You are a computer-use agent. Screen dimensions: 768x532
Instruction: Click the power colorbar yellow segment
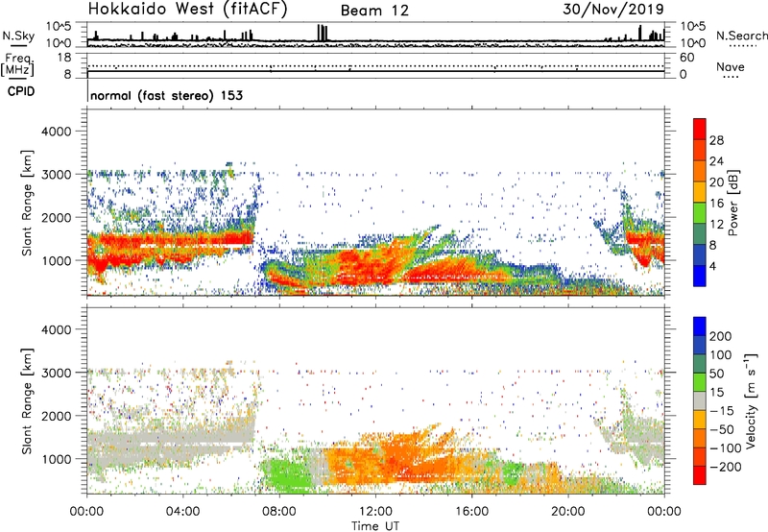coord(700,192)
